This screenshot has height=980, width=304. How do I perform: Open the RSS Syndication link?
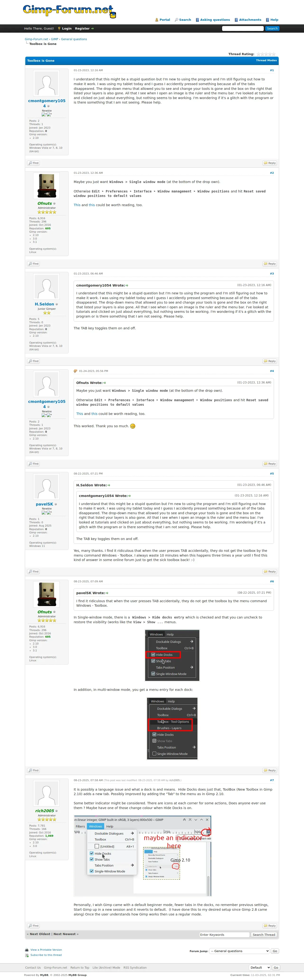[x=135, y=968]
